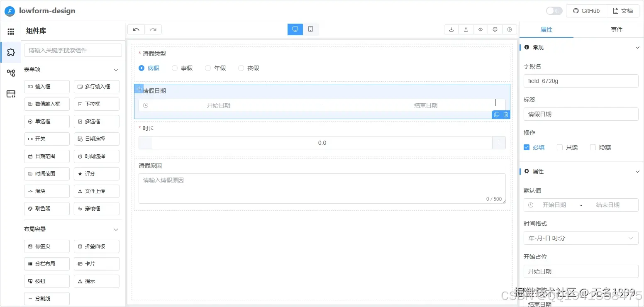Add 取色器 component

coord(46,209)
